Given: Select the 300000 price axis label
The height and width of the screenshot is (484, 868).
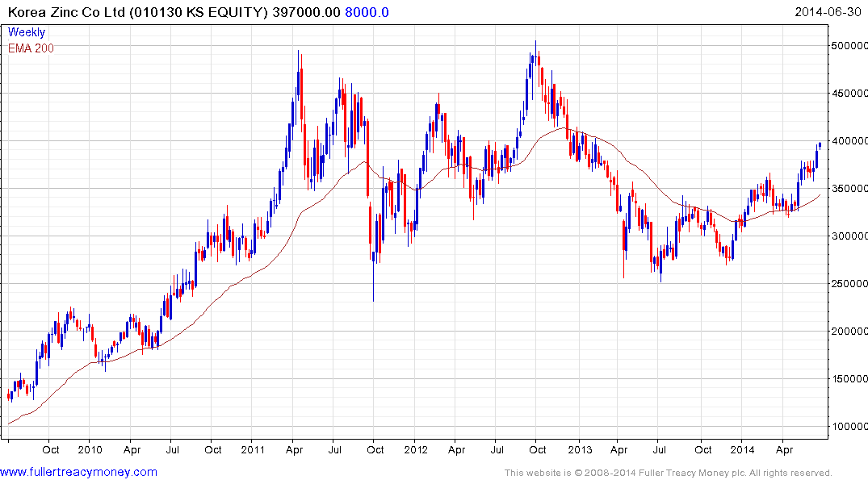Looking at the screenshot, I should (849, 236).
